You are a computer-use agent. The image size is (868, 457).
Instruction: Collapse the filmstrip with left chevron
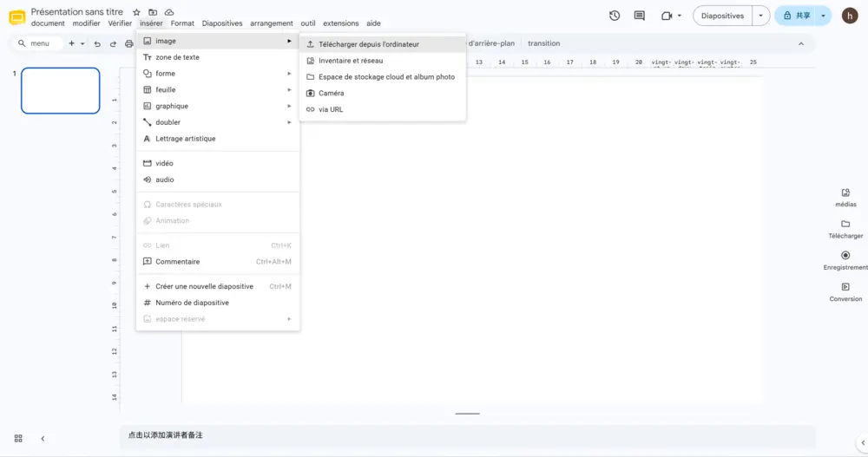pos(43,438)
